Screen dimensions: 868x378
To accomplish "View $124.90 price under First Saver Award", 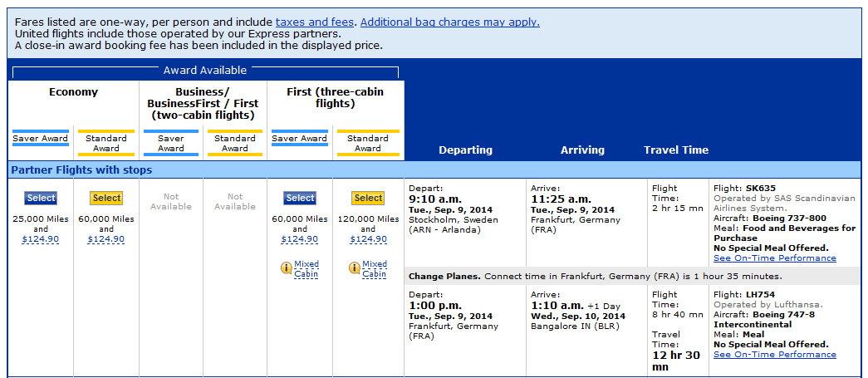I will click(x=300, y=239).
